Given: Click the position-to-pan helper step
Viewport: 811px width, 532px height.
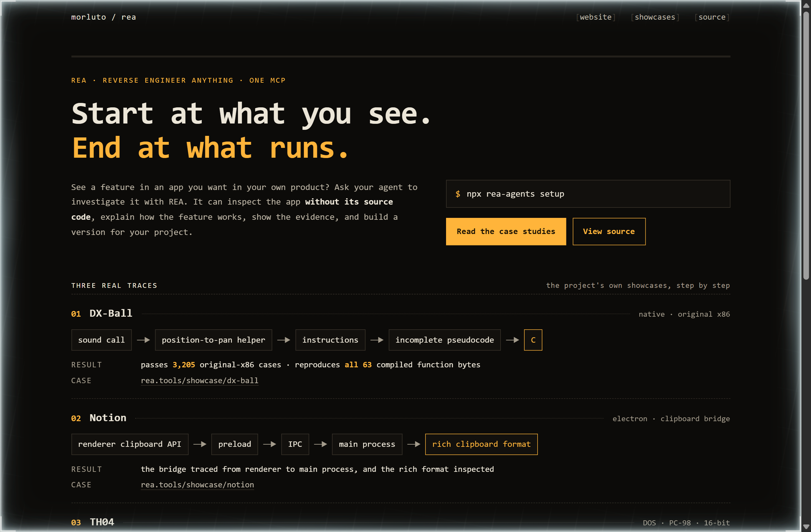Looking at the screenshot, I should coord(213,340).
